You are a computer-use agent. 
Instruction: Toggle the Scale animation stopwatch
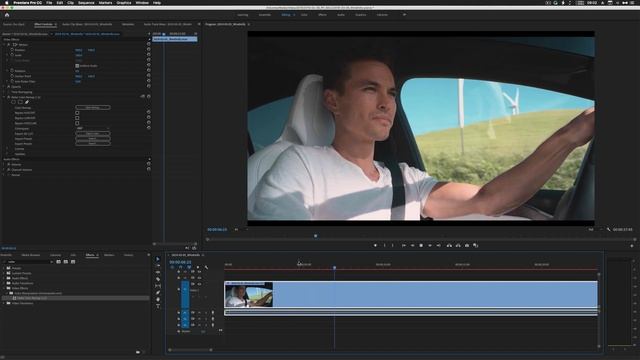tap(12, 55)
